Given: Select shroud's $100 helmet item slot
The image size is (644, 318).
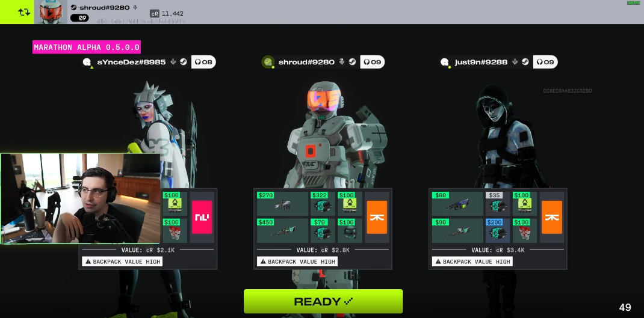Looking at the screenshot, I should (x=350, y=230).
